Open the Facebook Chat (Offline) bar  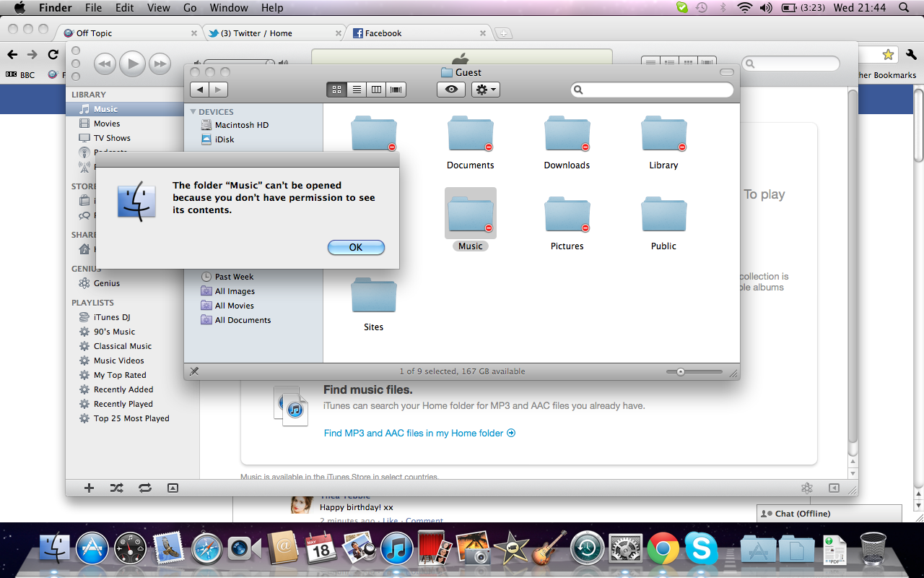tap(829, 514)
